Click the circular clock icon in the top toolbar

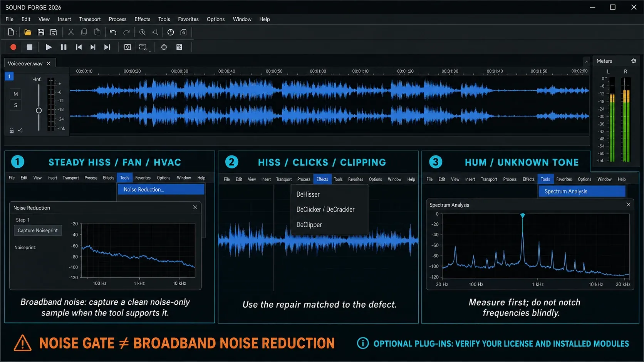pyautogui.click(x=171, y=32)
